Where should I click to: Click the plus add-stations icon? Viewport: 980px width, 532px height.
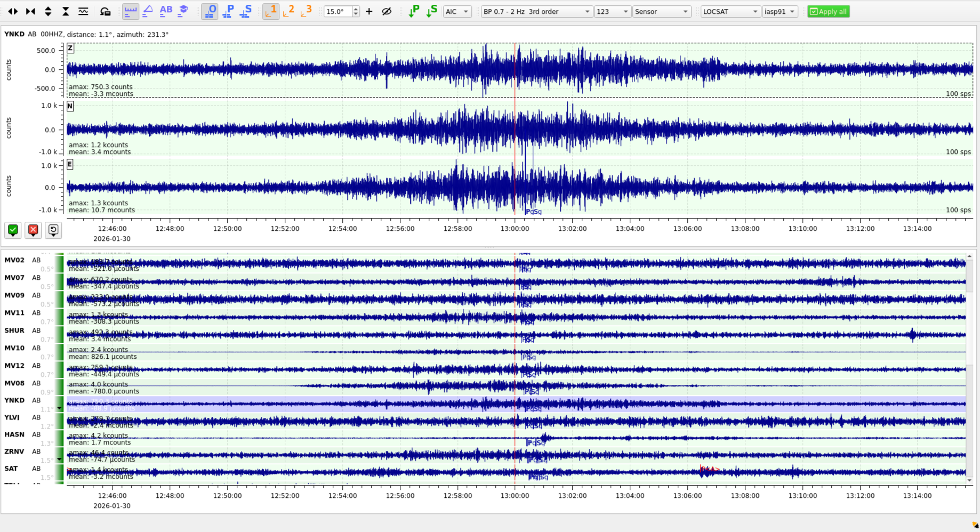369,11
